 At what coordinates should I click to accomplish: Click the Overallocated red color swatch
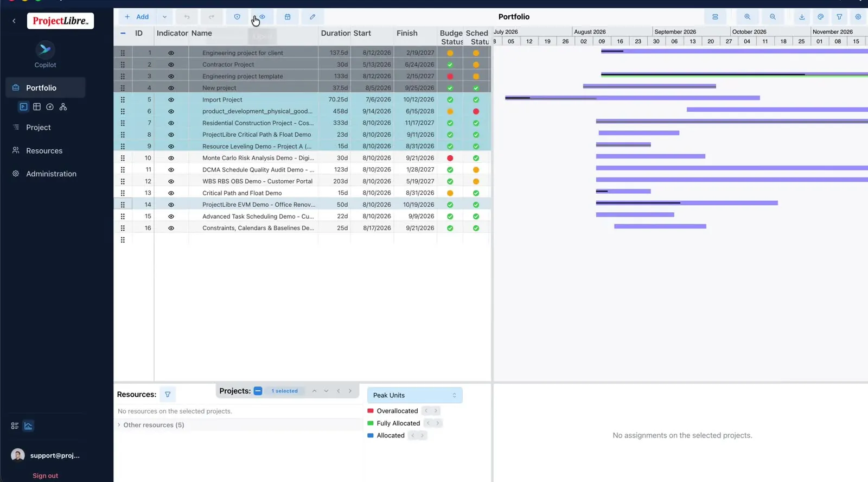coord(371,411)
